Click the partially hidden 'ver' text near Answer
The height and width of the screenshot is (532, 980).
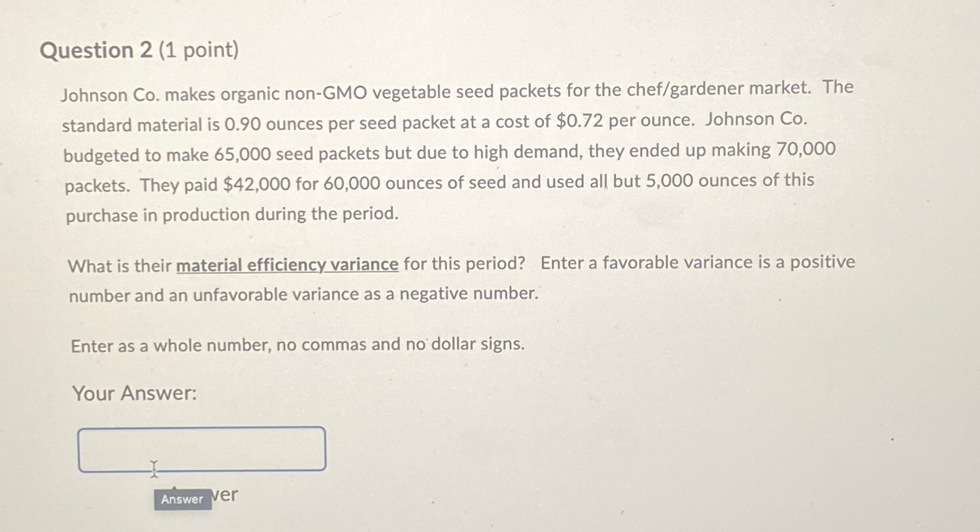tap(224, 495)
